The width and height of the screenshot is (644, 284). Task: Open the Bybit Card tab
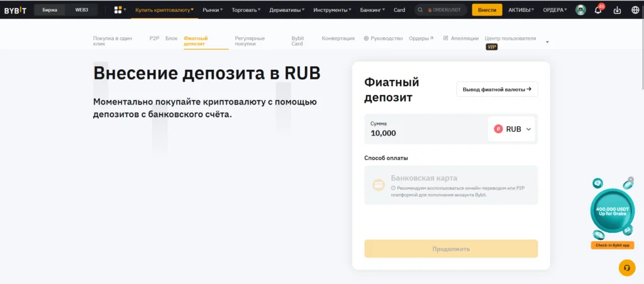coord(297,41)
